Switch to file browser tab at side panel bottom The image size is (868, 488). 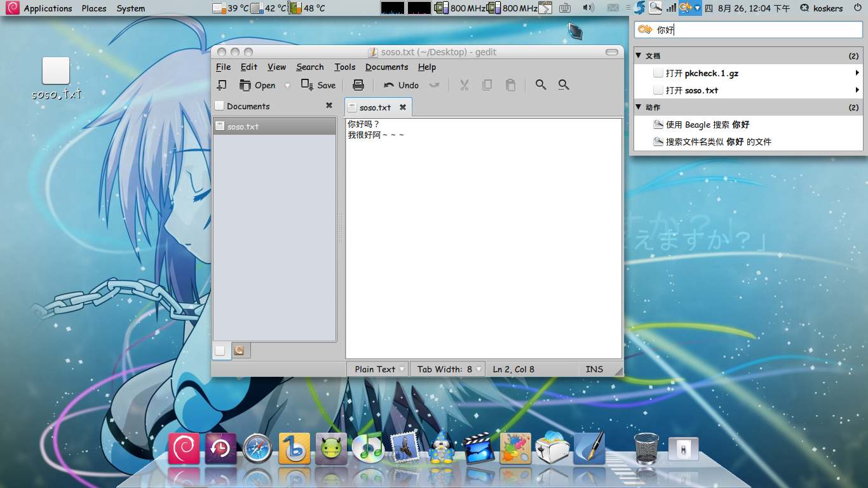click(241, 350)
